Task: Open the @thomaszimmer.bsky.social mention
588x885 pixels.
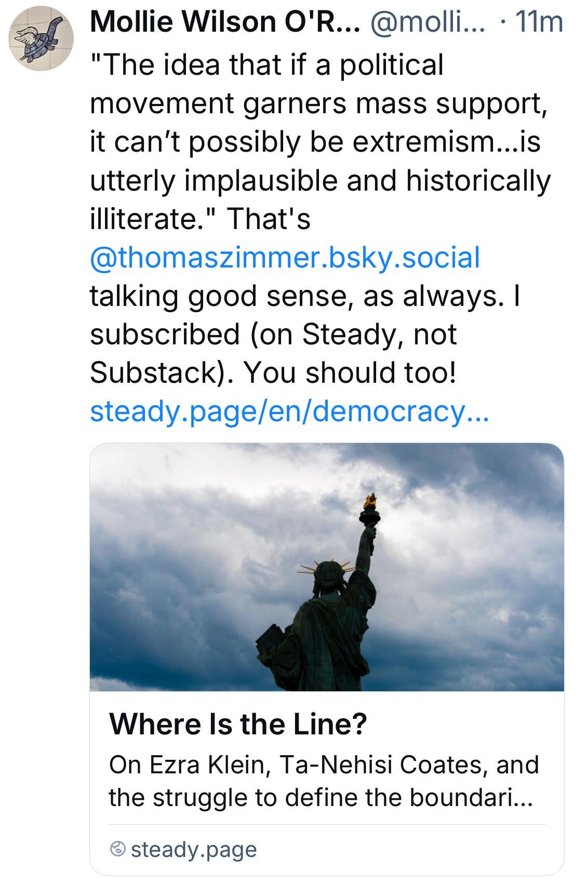Action: coord(285,258)
